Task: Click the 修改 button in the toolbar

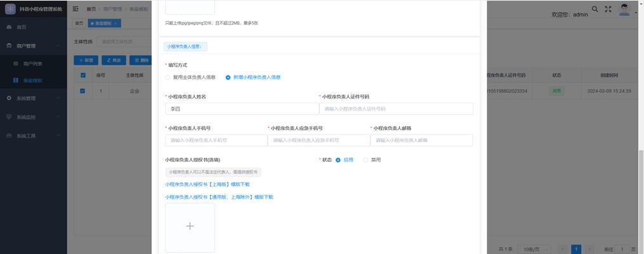Action: 114,60
